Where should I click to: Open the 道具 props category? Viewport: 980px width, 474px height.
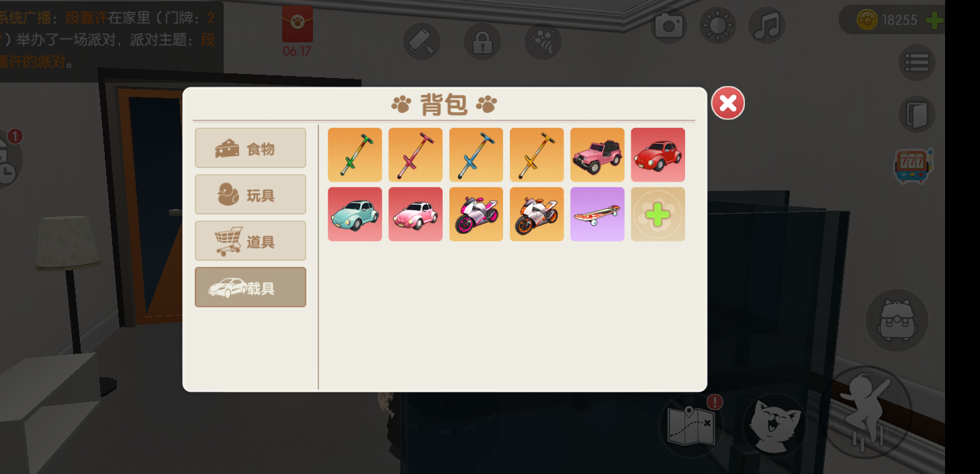[251, 241]
